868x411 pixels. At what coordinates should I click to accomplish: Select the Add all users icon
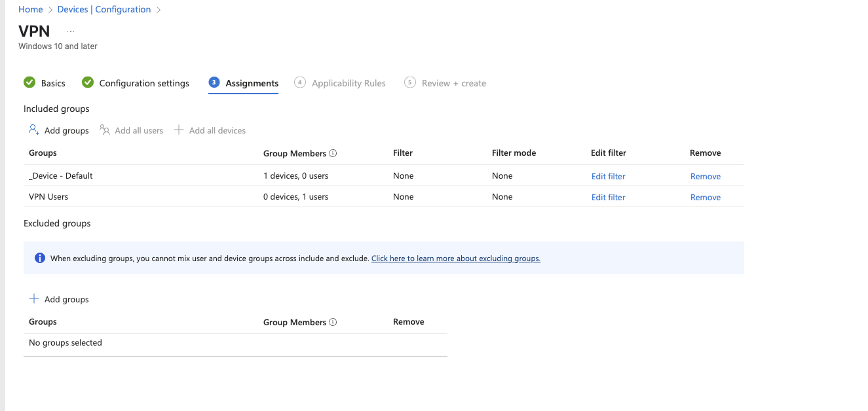(x=105, y=130)
